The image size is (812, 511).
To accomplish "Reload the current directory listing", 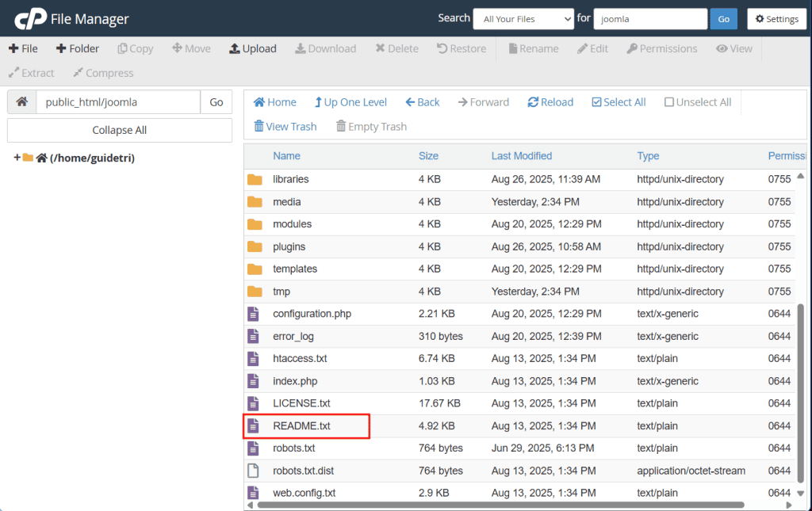I will pos(550,101).
